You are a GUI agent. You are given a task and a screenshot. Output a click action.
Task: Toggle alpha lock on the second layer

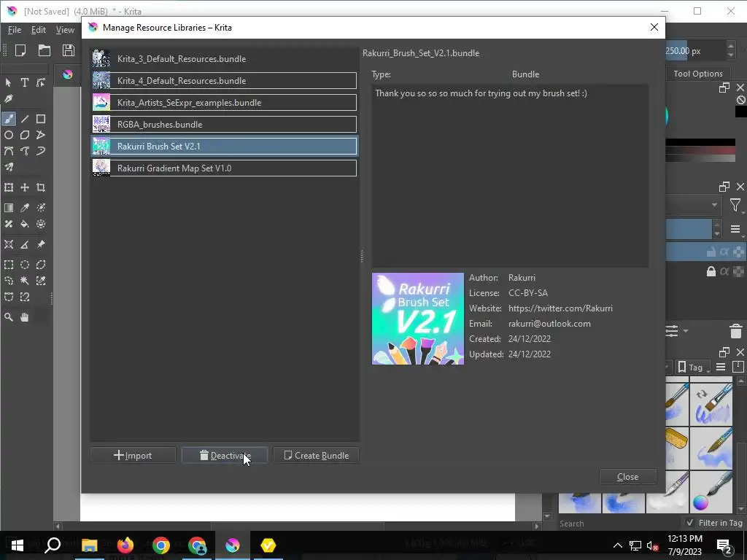click(x=738, y=271)
